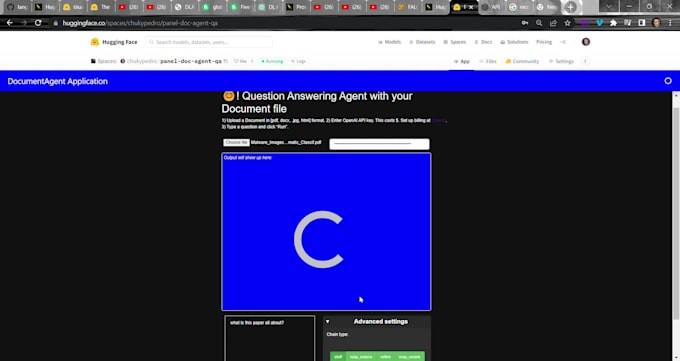680x361 pixels.
Task: Open the Space options three-dot menu
Action: point(585,61)
